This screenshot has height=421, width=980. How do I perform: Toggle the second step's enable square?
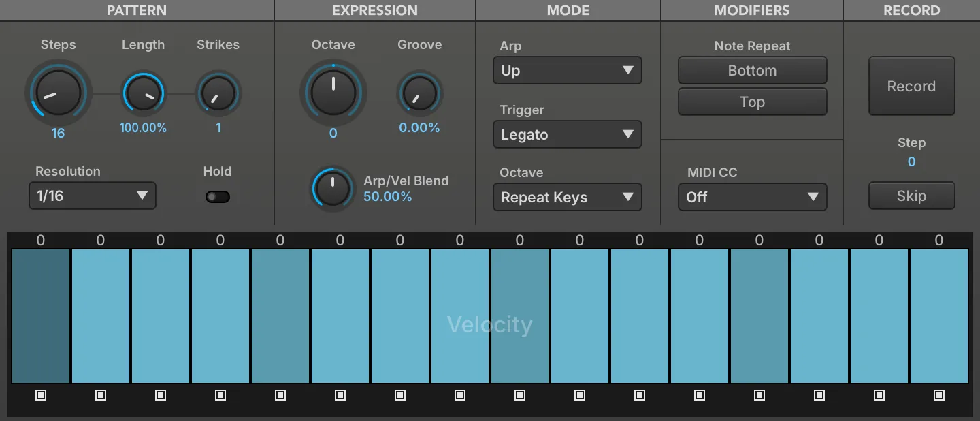101,395
